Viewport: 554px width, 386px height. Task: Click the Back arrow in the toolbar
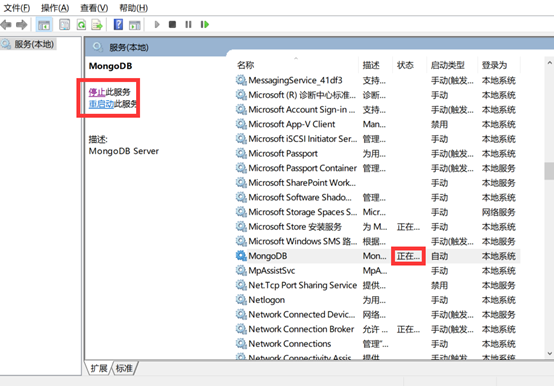click(6, 25)
